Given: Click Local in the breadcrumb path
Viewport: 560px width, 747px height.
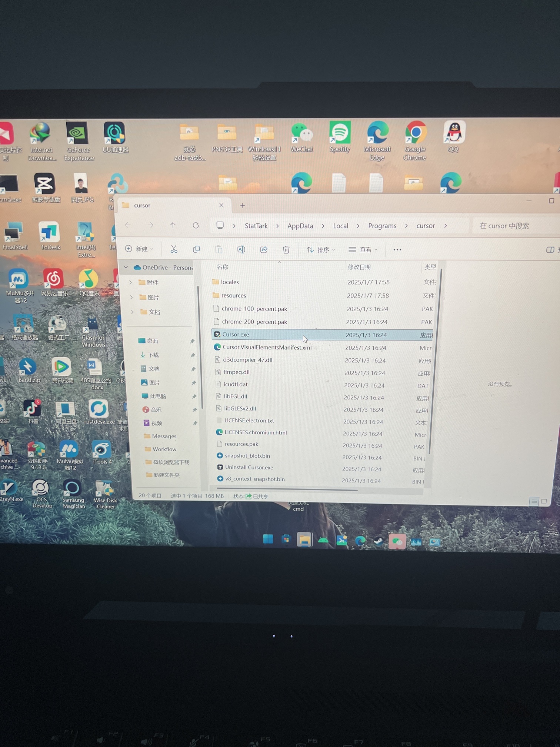Looking at the screenshot, I should (340, 226).
